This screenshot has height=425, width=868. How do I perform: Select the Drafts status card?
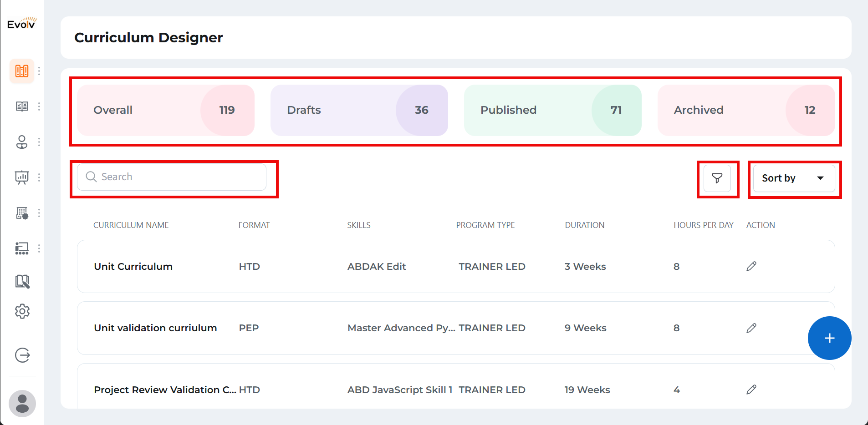359,110
